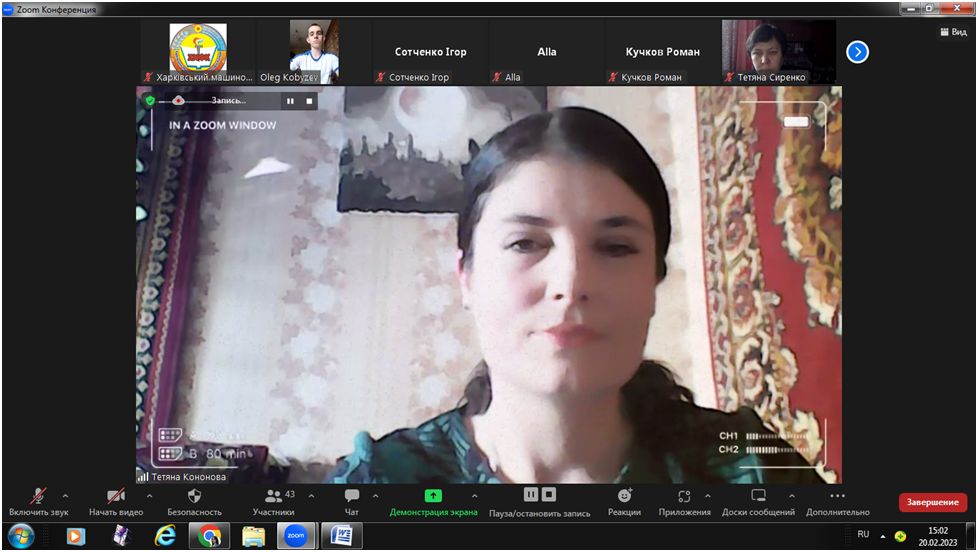Open the Вид view menu
Viewport: 978px width, 552px height.
pos(954,32)
